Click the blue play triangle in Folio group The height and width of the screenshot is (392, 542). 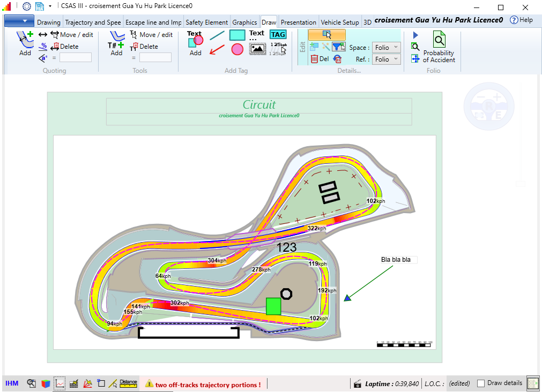(x=415, y=35)
